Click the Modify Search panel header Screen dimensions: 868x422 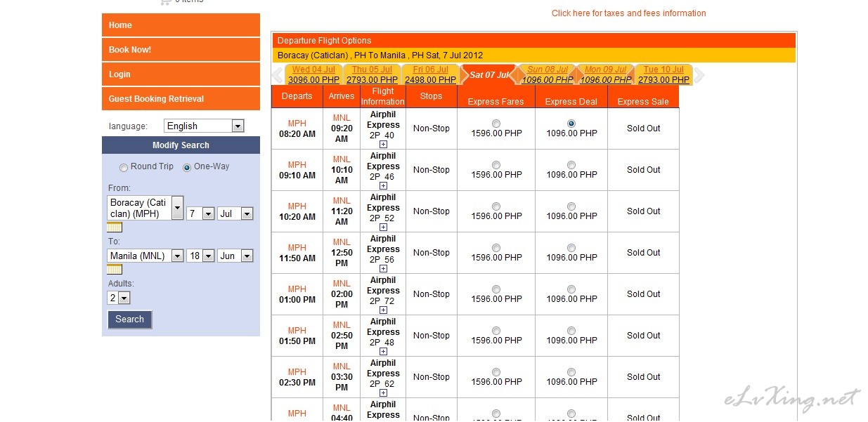click(181, 145)
